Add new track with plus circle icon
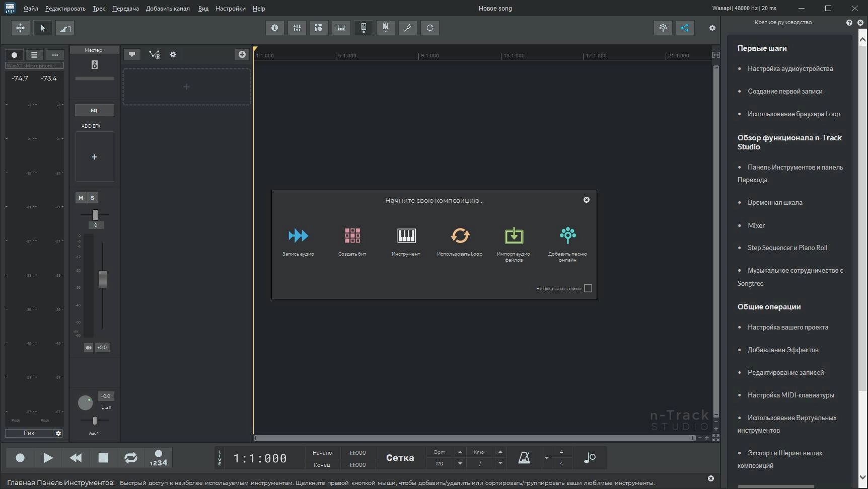The height and width of the screenshot is (489, 868). pyautogui.click(x=242, y=54)
